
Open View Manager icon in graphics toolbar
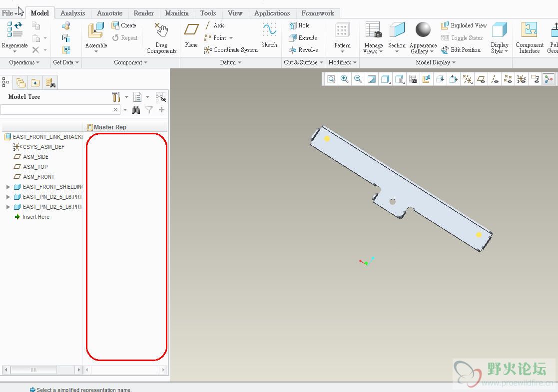coord(413,79)
